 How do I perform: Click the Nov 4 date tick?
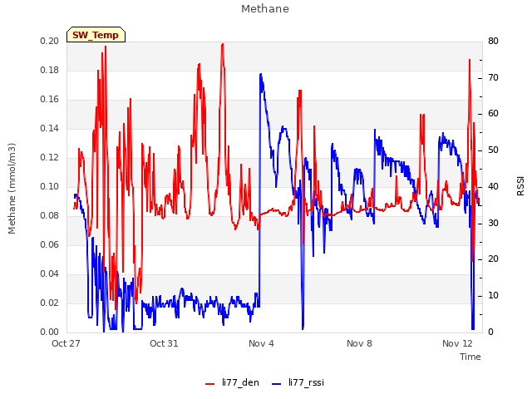tap(261, 343)
